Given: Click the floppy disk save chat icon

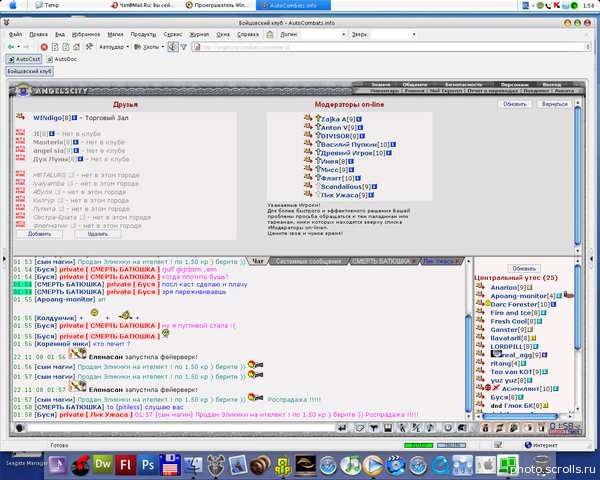Looking at the screenshot, I should click(388, 428).
